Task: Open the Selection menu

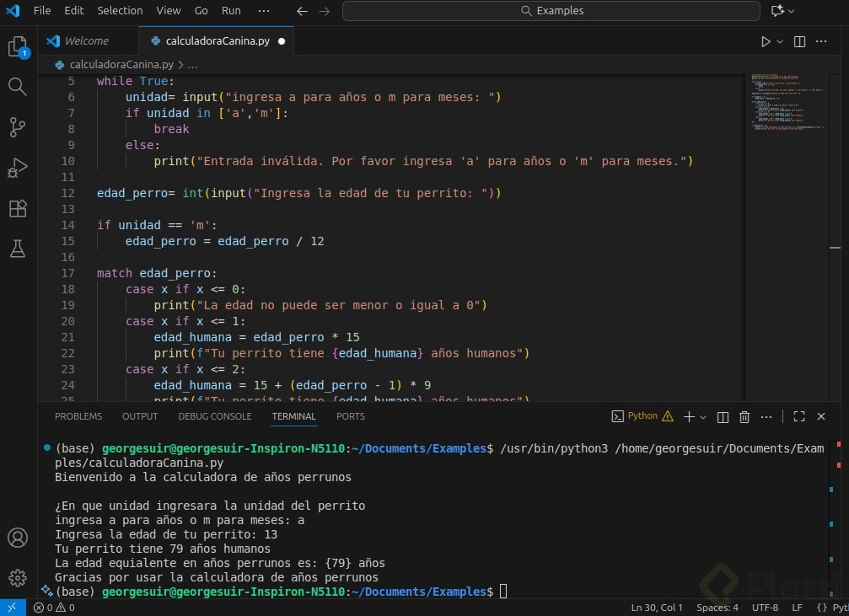Action: pos(120,11)
